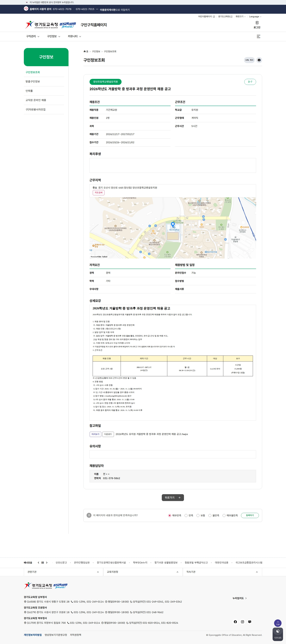Screen dimensions: 286x644
Task: Click 등록하기 satisfaction submit button
Action: (x=250, y=515)
